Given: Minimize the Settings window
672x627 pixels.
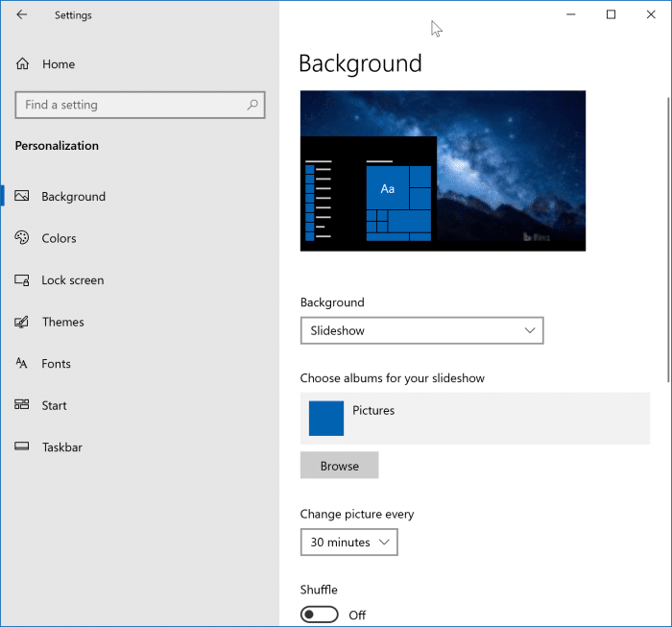Looking at the screenshot, I should click(571, 14).
